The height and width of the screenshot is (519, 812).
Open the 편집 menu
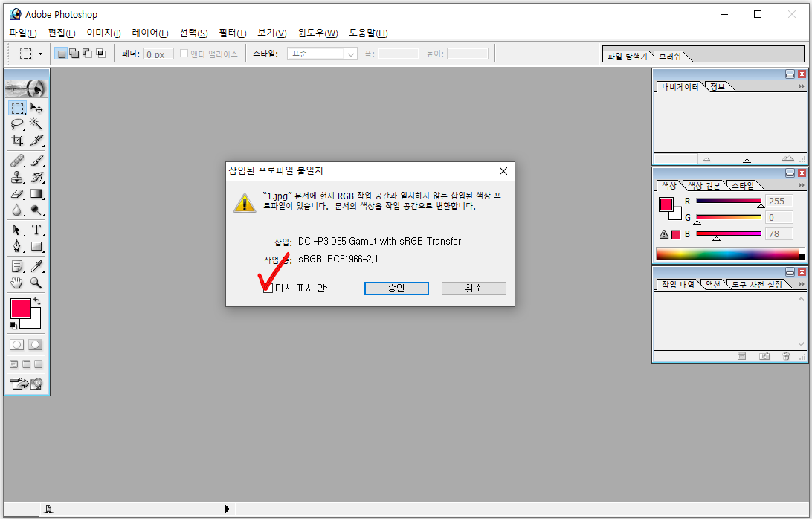62,33
